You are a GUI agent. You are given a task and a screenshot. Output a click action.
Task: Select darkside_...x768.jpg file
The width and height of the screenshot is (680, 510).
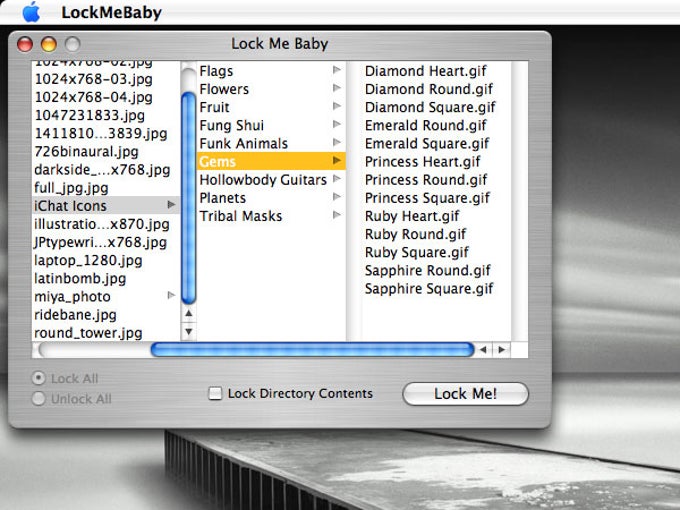102,170
